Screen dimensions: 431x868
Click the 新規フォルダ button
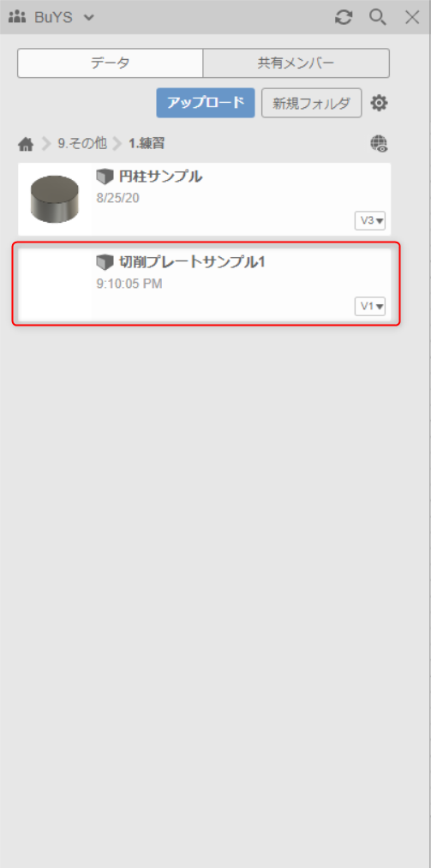point(312,103)
